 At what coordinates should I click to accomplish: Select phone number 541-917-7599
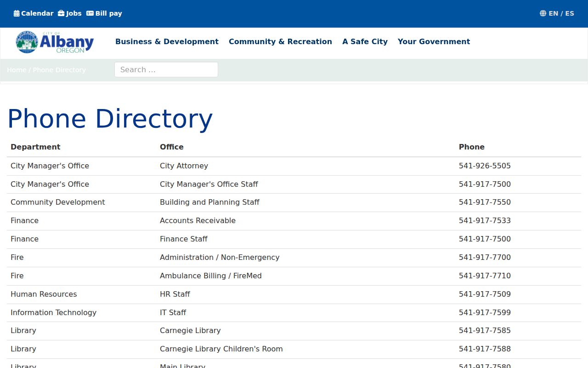coord(485,312)
